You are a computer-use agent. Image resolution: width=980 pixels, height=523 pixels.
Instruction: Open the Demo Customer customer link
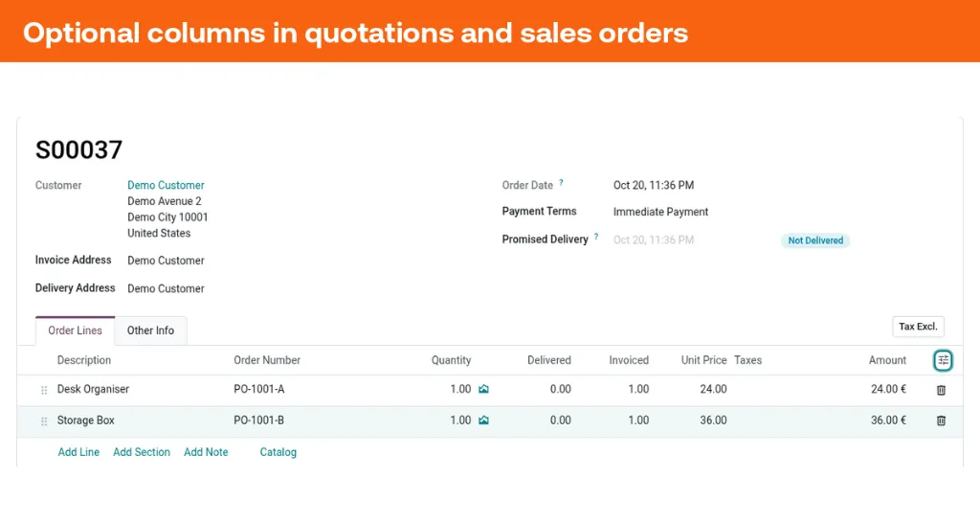(x=166, y=185)
